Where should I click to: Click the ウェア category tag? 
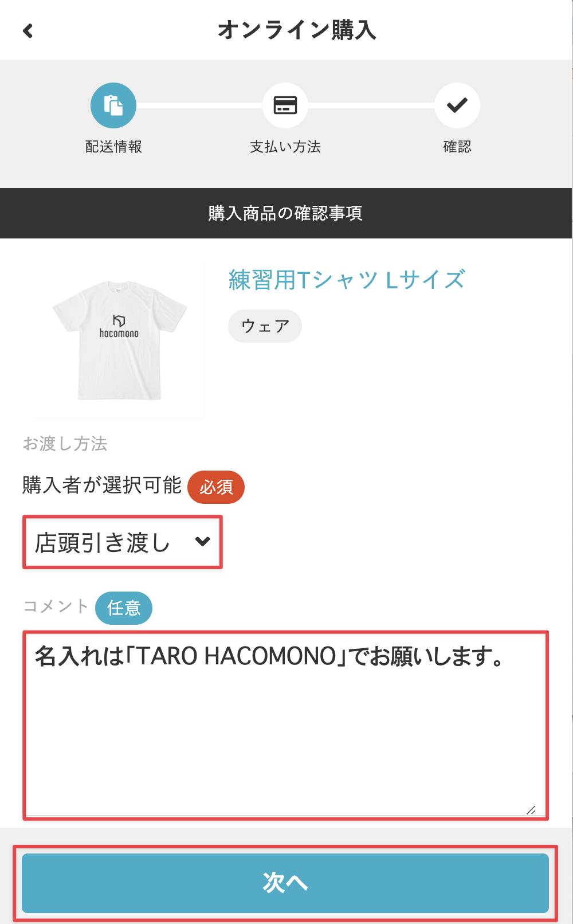[265, 326]
